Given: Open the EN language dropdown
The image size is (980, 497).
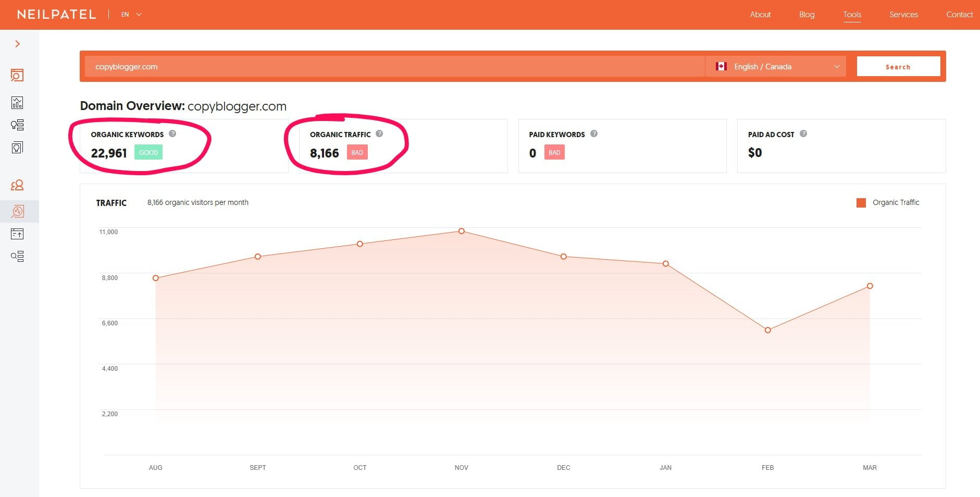Looking at the screenshot, I should point(131,15).
